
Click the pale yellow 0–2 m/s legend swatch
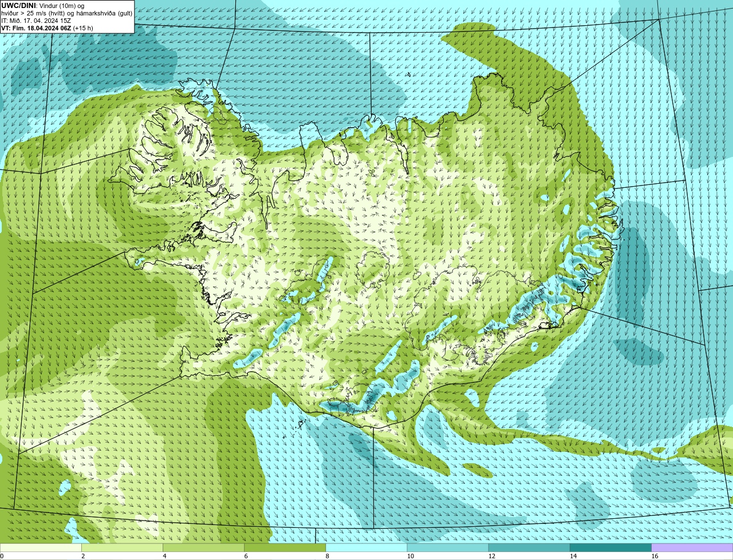pyautogui.click(x=41, y=548)
